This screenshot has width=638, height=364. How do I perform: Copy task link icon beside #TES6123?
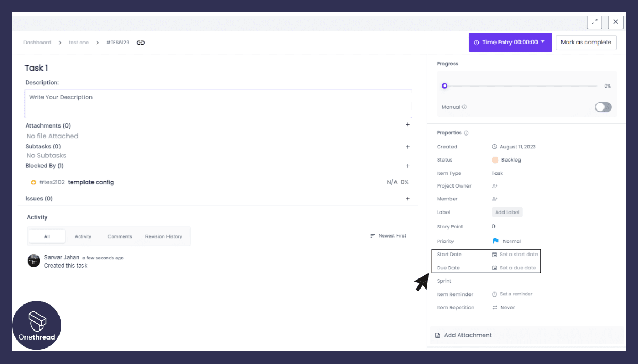pos(140,43)
